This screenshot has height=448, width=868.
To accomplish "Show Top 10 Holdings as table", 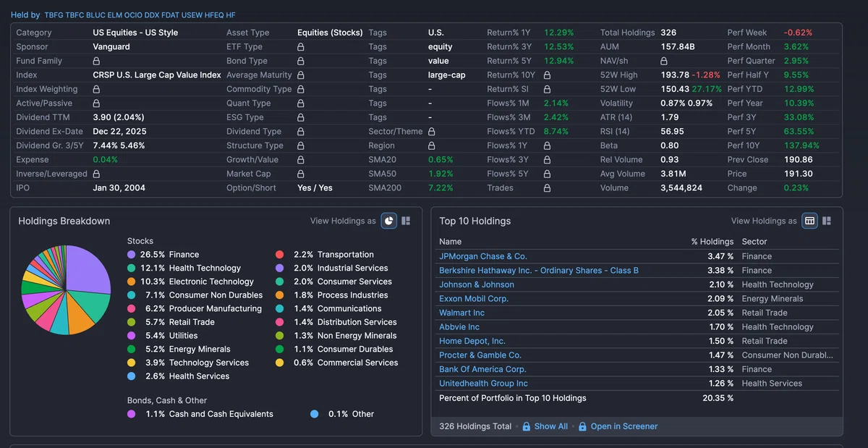I will click(810, 221).
